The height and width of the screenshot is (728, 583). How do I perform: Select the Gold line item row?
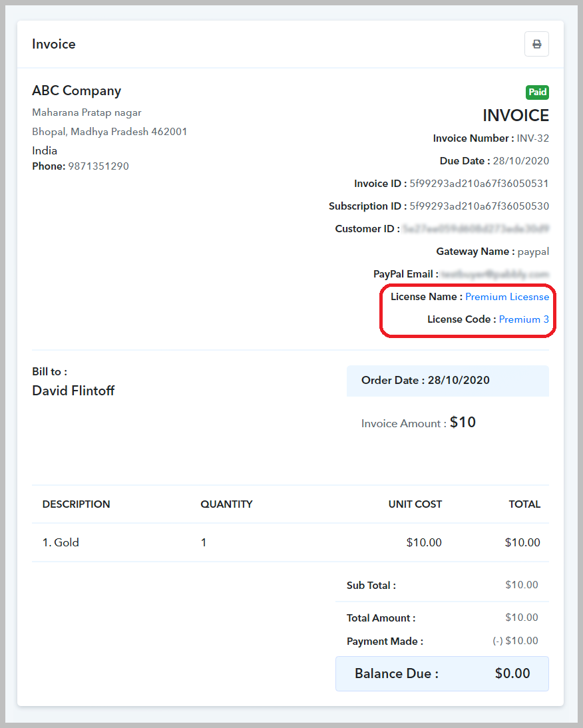click(x=61, y=542)
